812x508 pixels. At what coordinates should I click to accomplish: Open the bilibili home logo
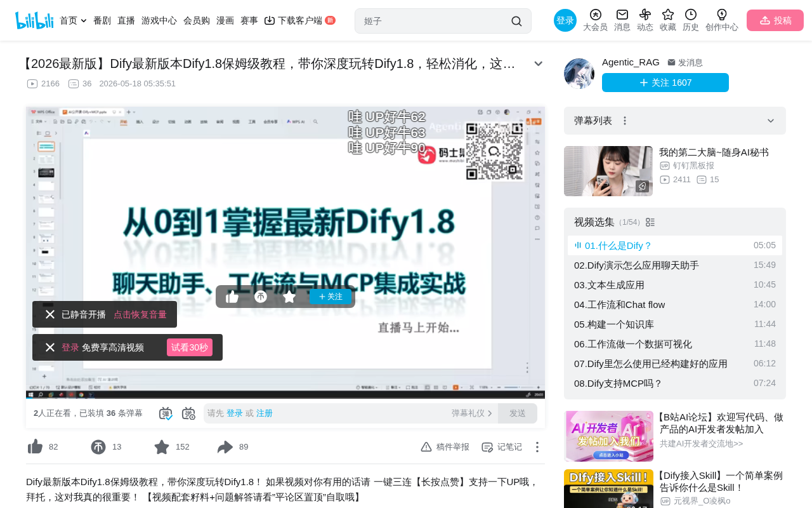click(34, 20)
